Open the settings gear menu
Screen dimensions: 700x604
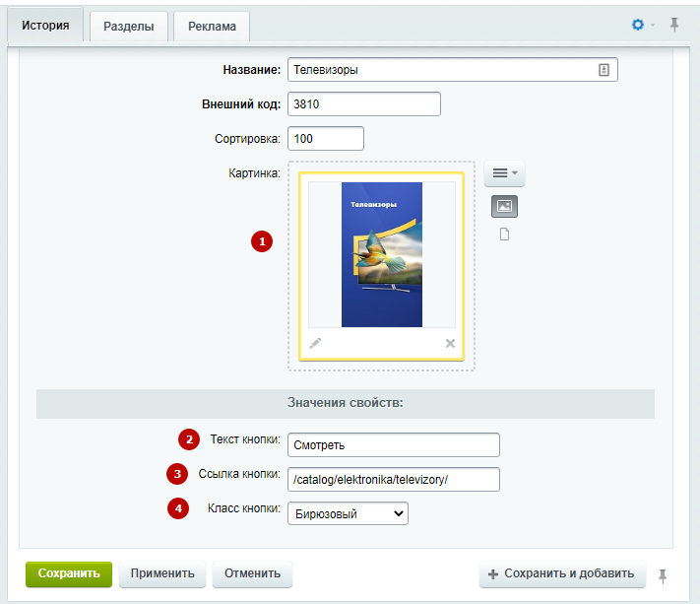click(x=638, y=25)
